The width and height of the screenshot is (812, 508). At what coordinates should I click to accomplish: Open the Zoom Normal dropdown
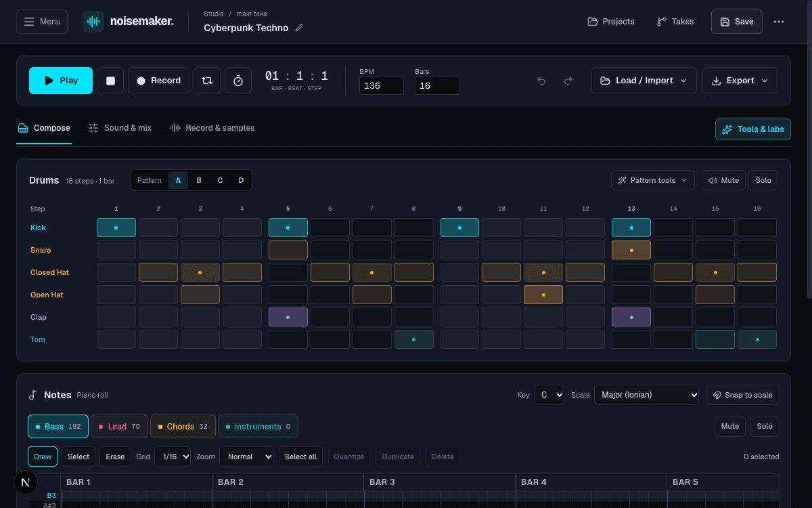pos(246,457)
